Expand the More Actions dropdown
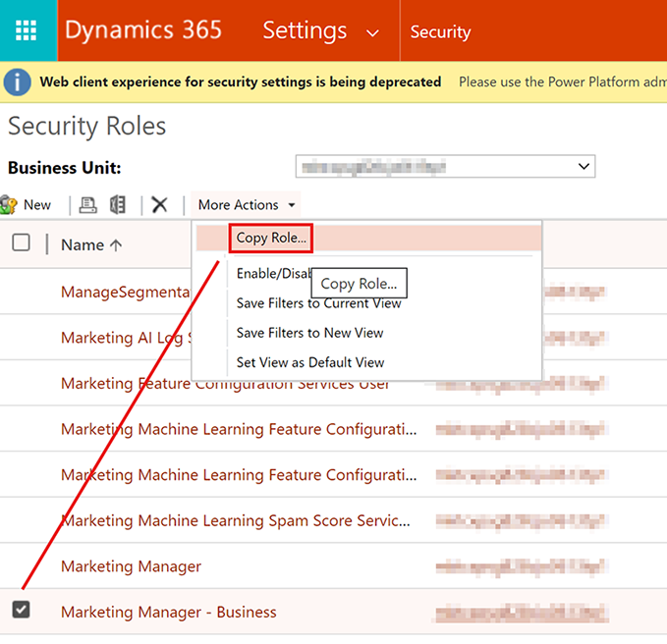This screenshot has height=644, width=667. click(246, 205)
